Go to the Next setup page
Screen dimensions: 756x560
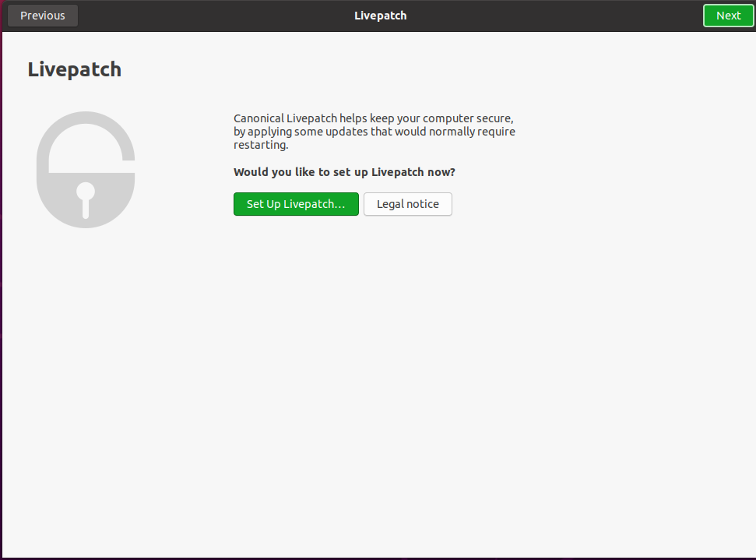(x=728, y=16)
